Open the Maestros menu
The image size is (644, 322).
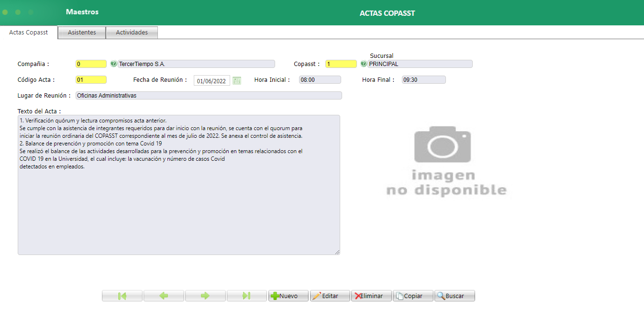(x=82, y=12)
